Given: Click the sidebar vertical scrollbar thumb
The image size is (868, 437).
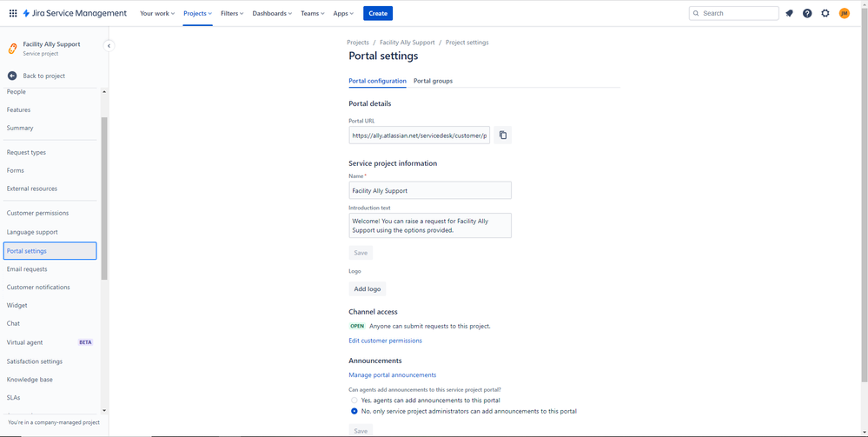Looking at the screenshot, I should pos(104,198).
